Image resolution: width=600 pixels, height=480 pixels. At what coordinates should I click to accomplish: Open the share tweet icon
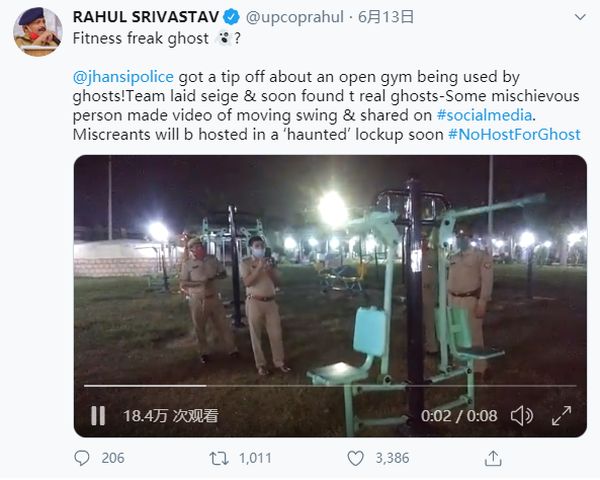(491, 458)
